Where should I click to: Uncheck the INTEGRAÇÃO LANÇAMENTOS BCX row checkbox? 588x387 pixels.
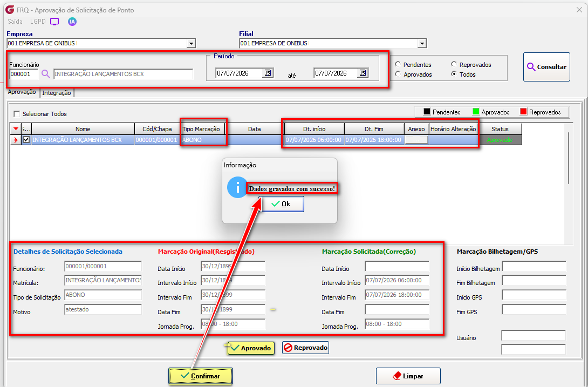click(x=26, y=140)
